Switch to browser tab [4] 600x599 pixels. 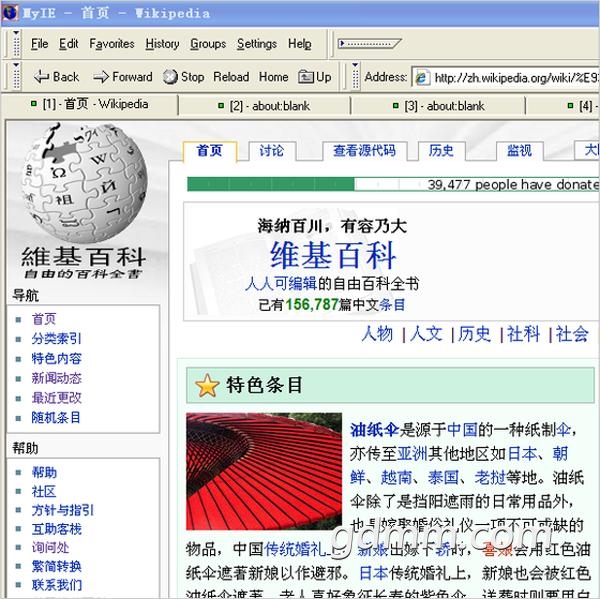click(x=564, y=106)
